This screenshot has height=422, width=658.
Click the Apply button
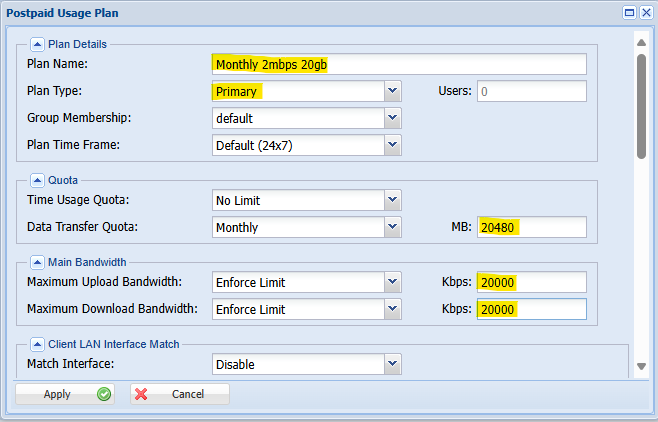click(65, 394)
